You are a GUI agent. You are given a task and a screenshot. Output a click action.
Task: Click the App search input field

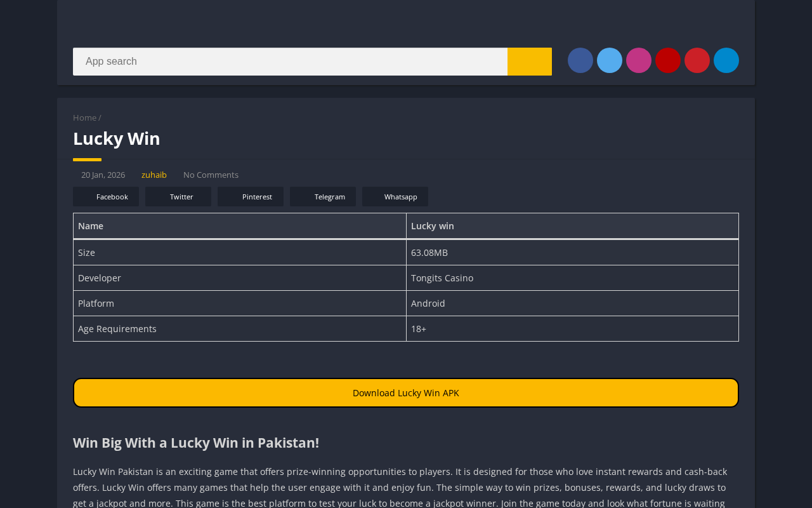tap(290, 62)
